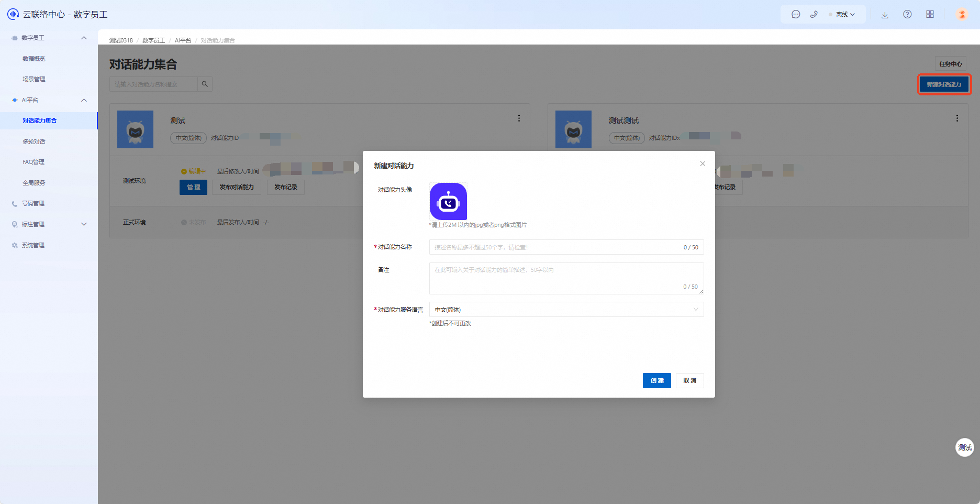Open the apps grid icon
The image size is (980, 504).
930,15
